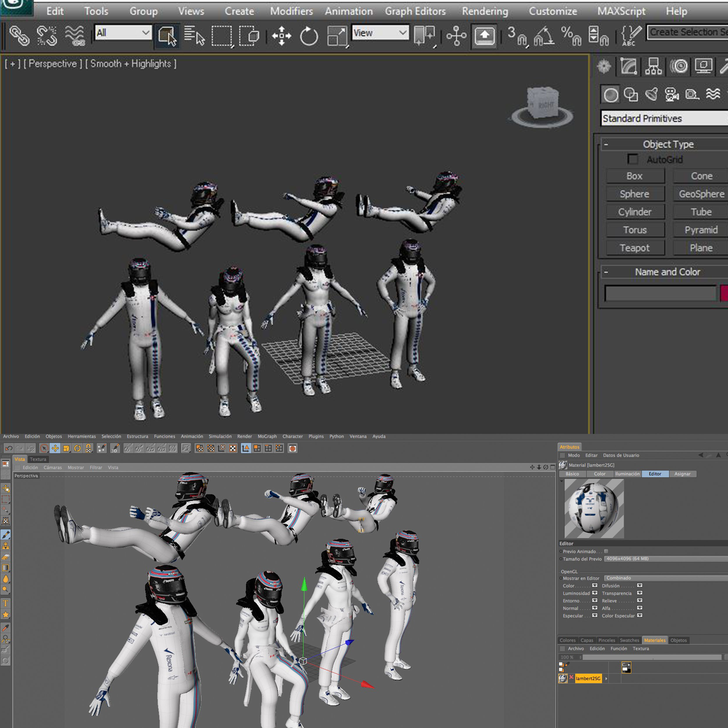The image size is (728, 728).
Task: Open the Hierarchy panel icon
Action: point(654,66)
